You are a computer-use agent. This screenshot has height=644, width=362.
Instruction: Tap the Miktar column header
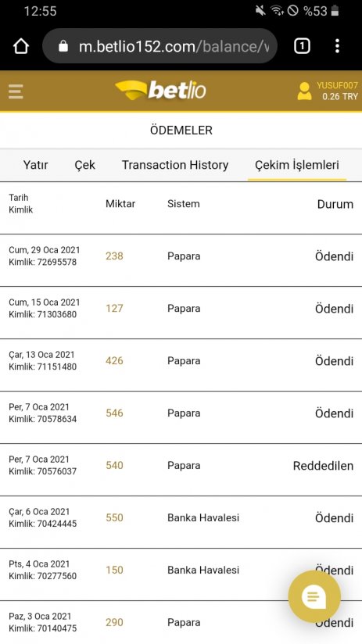click(x=120, y=204)
